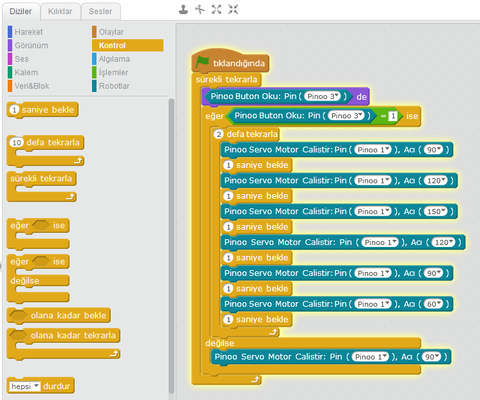Select the cut scissors tool icon
The height and width of the screenshot is (400, 480).
point(200,10)
